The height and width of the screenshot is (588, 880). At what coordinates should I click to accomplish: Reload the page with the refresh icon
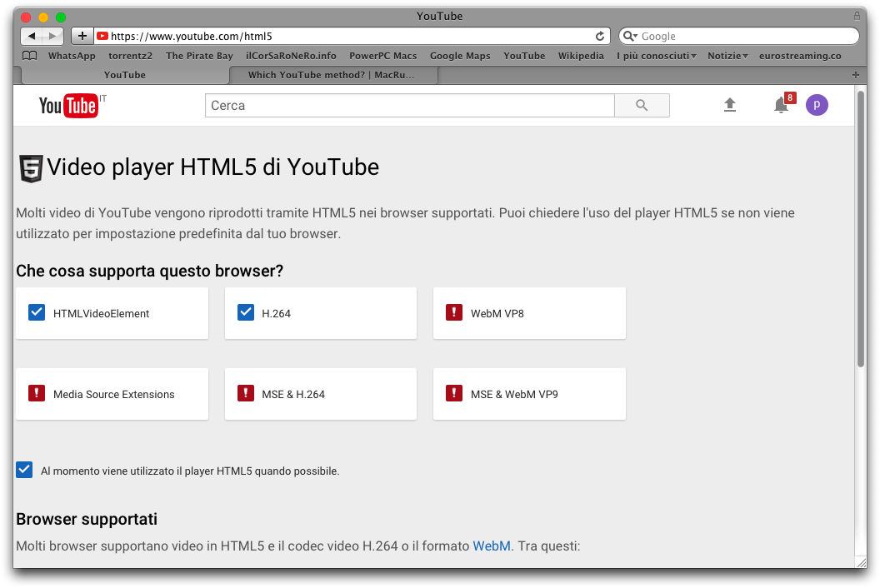point(600,36)
